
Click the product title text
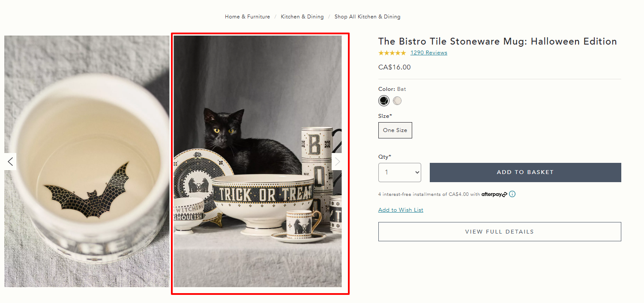[497, 41]
